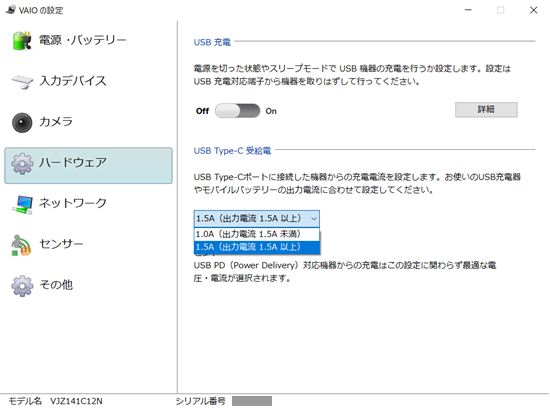Open the ネットワーク settings category
Screen dimensions: 550x408
(88, 204)
